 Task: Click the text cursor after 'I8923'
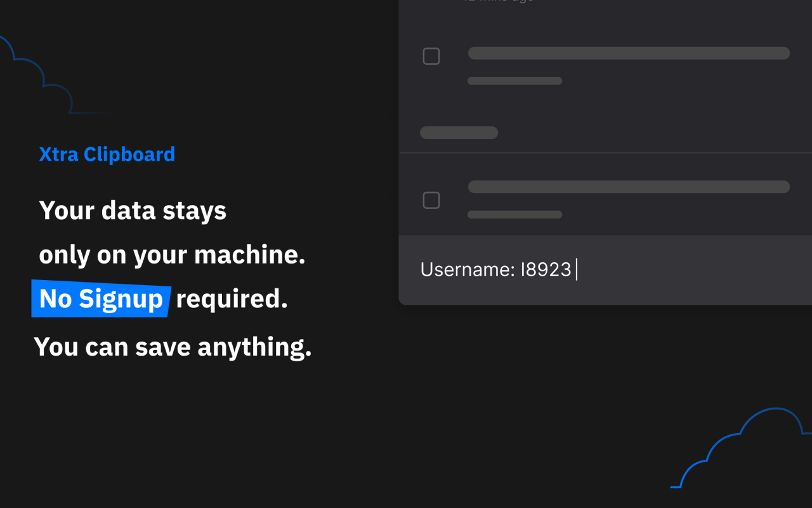pos(576,270)
